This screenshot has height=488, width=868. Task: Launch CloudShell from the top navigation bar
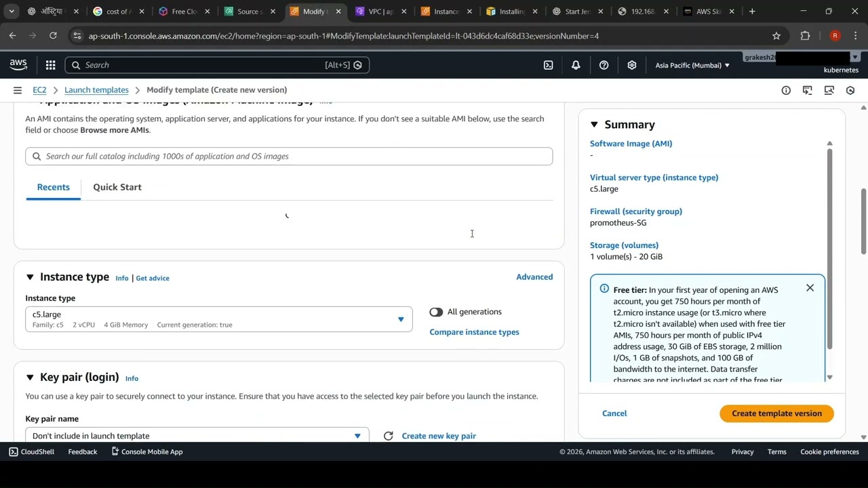pos(548,65)
